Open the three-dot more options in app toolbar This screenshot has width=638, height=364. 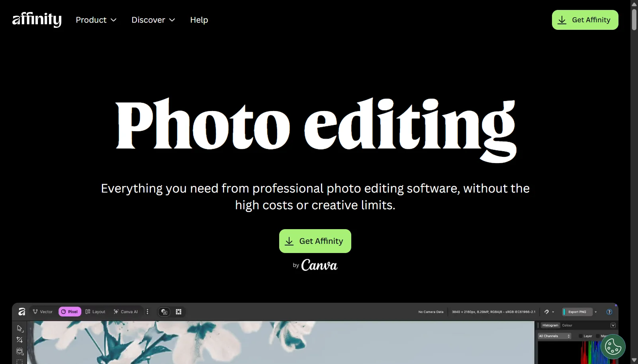[147, 312]
